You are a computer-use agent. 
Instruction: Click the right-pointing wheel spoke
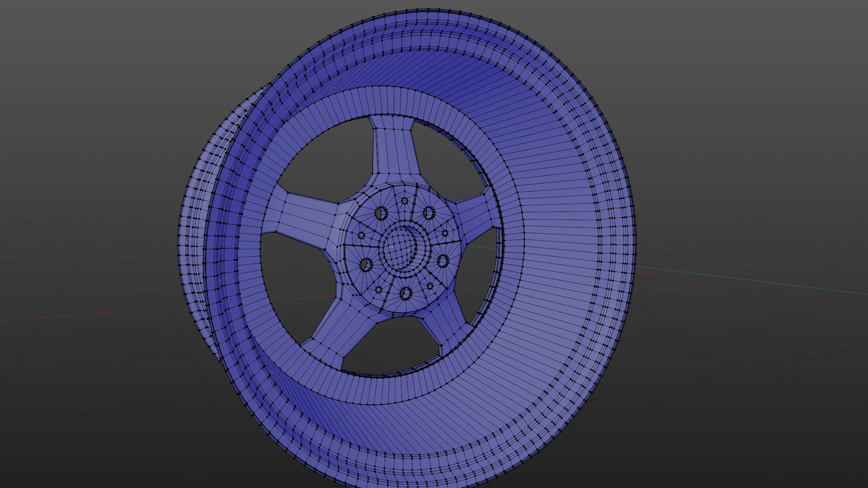pyautogui.click(x=476, y=218)
